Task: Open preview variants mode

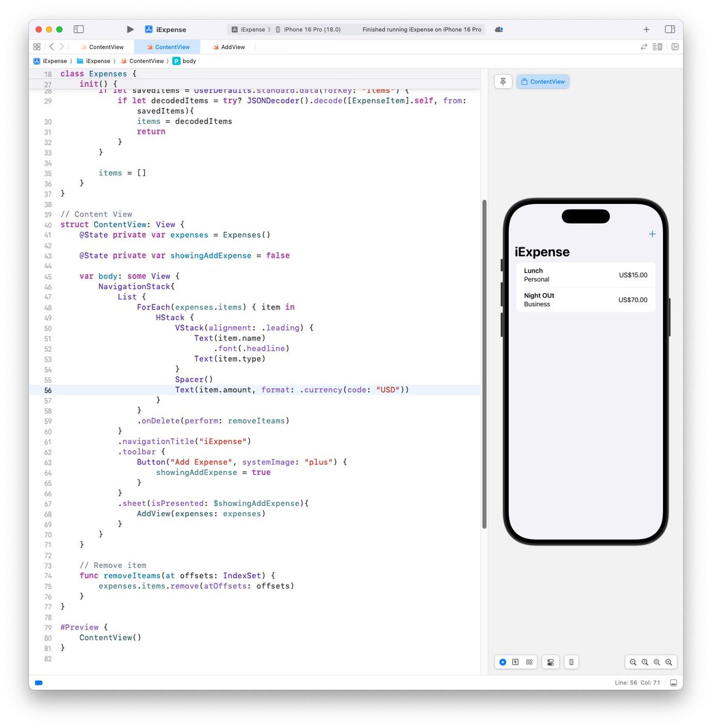Action: [529, 662]
